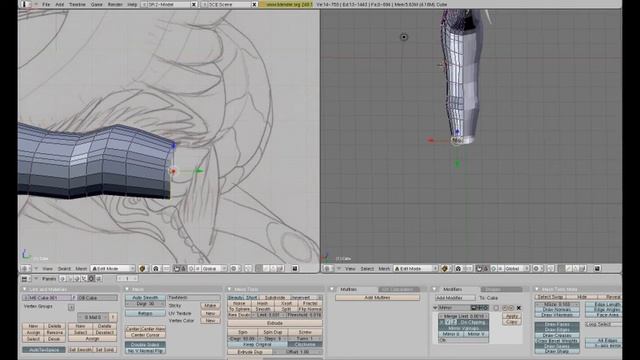Viewport: 640px width, 360px height.
Task: Collapse the Mesh Tools panel
Action: pos(230,289)
